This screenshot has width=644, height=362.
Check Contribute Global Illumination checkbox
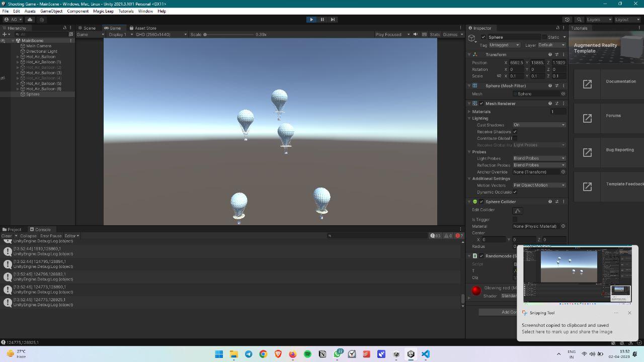[515, 138]
